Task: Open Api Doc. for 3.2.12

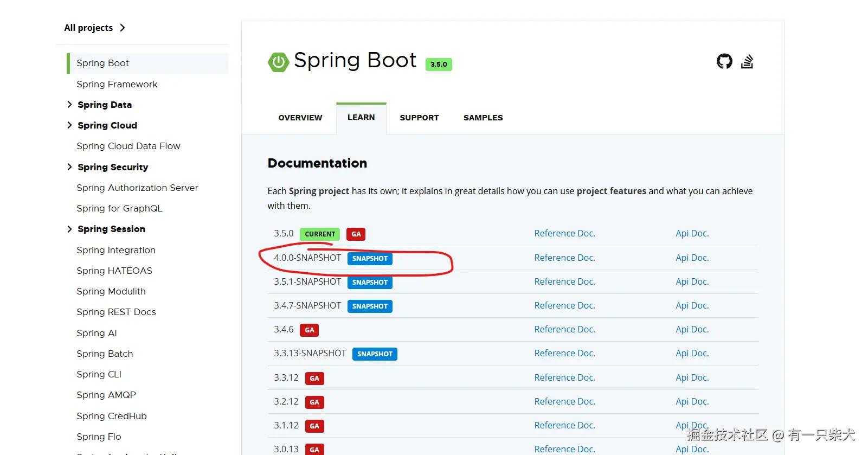Action: point(692,401)
